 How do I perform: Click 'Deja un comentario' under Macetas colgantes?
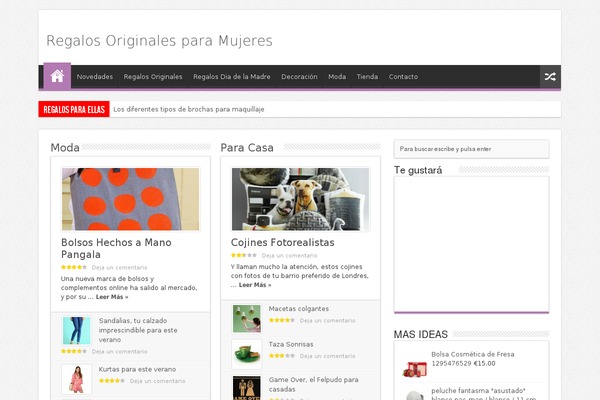328,321
